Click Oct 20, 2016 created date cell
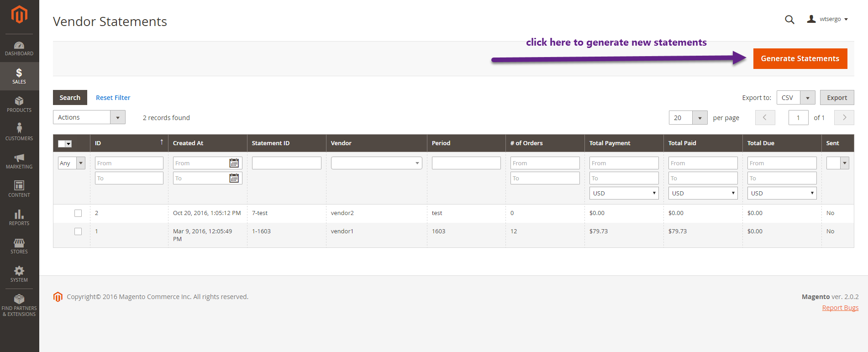868x352 pixels. click(207, 213)
